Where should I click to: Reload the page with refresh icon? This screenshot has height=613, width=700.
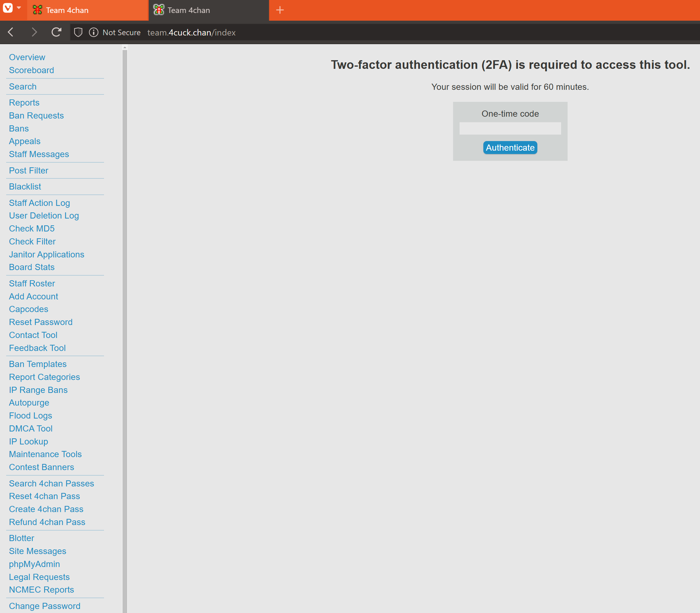[x=56, y=32]
